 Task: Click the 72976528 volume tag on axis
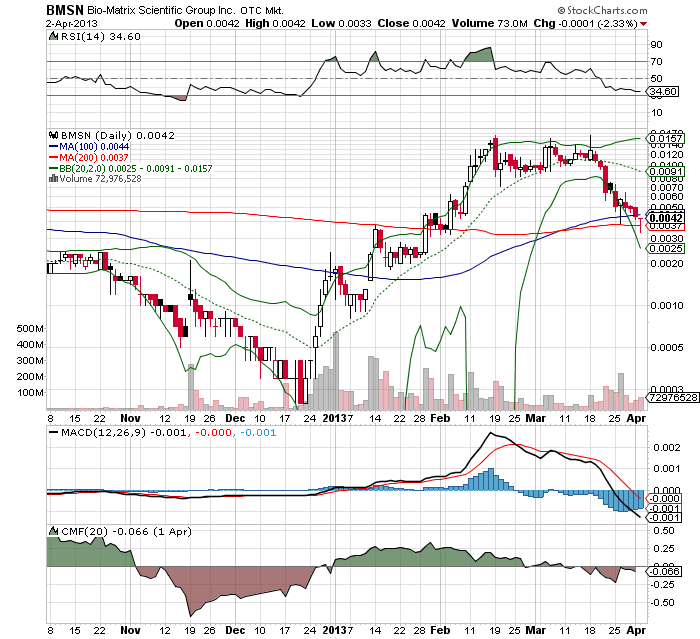click(x=673, y=397)
